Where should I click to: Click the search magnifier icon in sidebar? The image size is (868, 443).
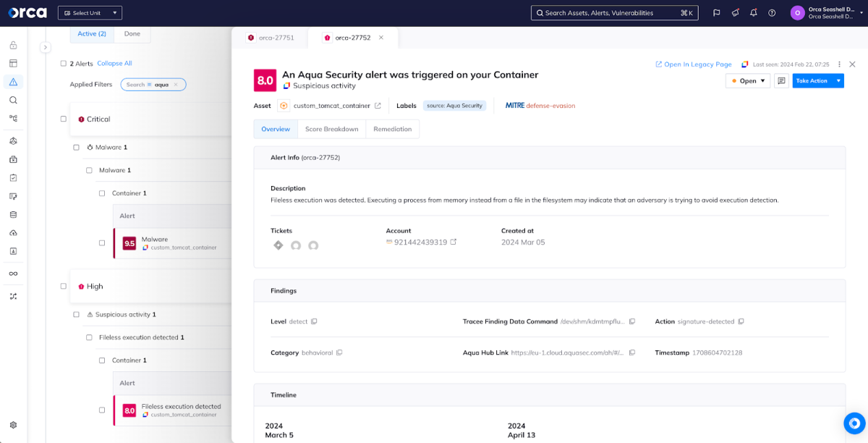[13, 100]
